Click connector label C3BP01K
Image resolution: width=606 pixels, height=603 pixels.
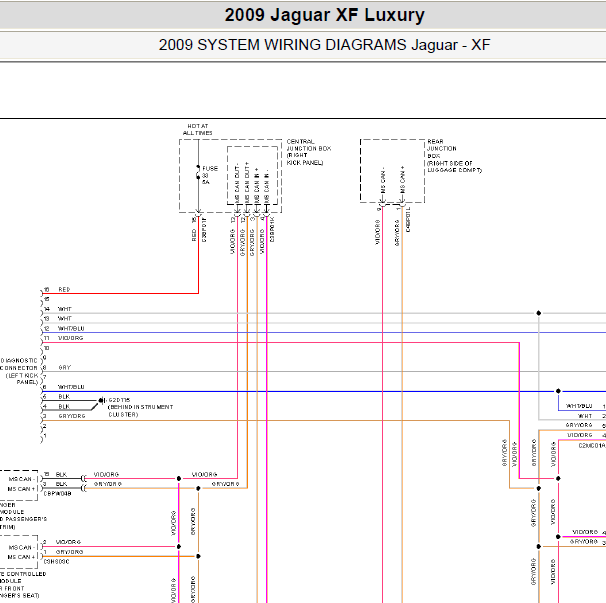(x=272, y=229)
